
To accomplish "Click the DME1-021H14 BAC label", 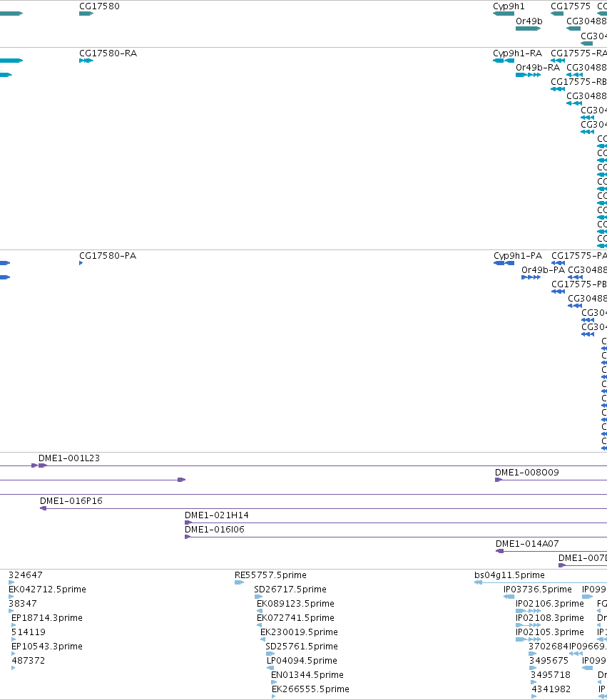I will tap(217, 515).
